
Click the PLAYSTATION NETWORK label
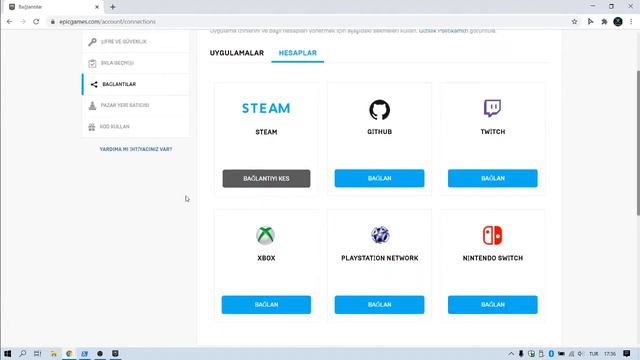tap(380, 258)
